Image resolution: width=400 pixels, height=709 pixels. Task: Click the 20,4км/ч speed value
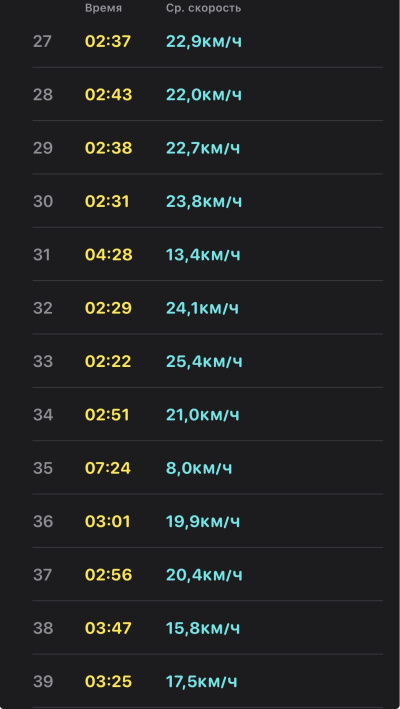click(204, 575)
